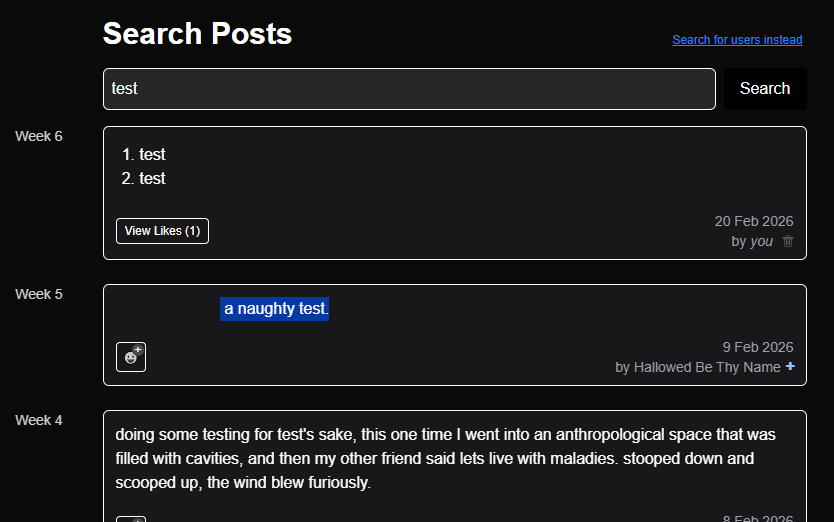834x522 pixels.
Task: Follow the 'Search for users instead' link
Action: tap(737, 40)
